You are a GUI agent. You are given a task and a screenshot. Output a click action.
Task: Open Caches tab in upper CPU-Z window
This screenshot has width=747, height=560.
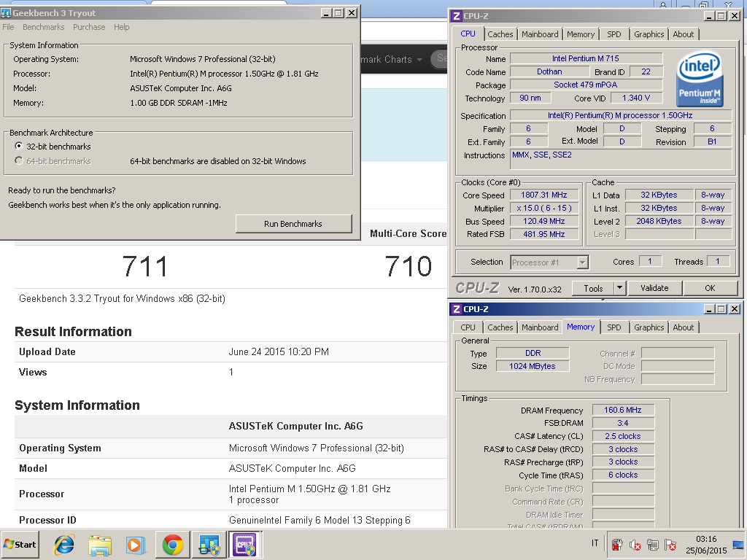(500, 34)
